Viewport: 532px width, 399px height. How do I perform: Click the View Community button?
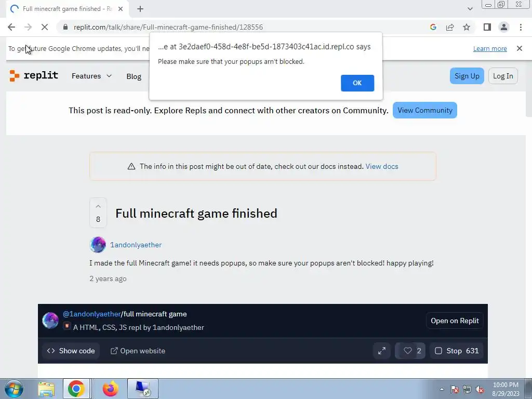tap(425, 110)
